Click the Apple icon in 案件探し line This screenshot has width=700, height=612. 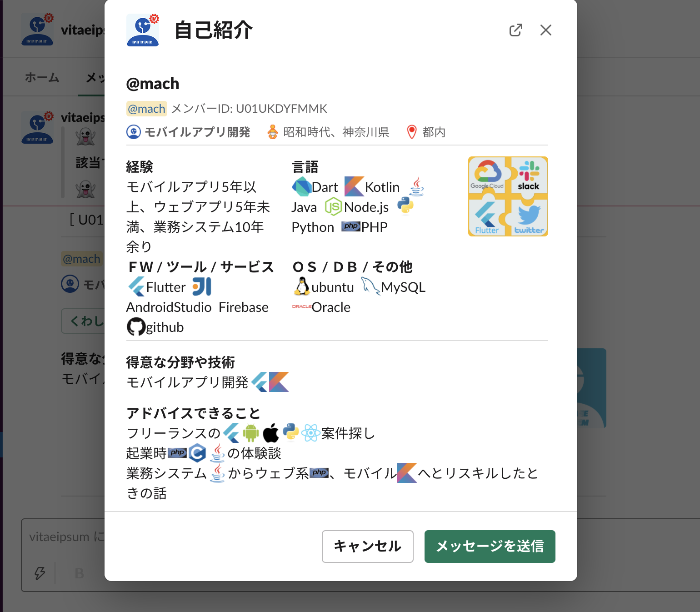[x=271, y=433]
